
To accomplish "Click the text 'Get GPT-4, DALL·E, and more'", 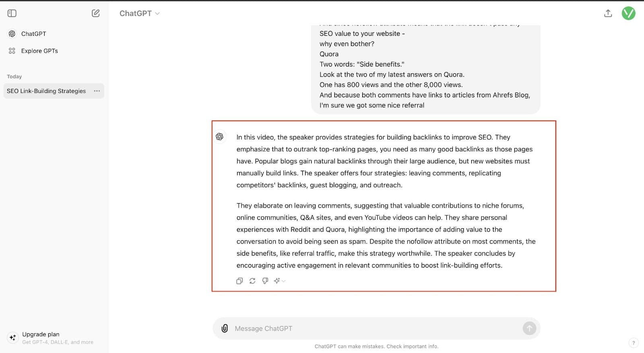I will (x=58, y=342).
